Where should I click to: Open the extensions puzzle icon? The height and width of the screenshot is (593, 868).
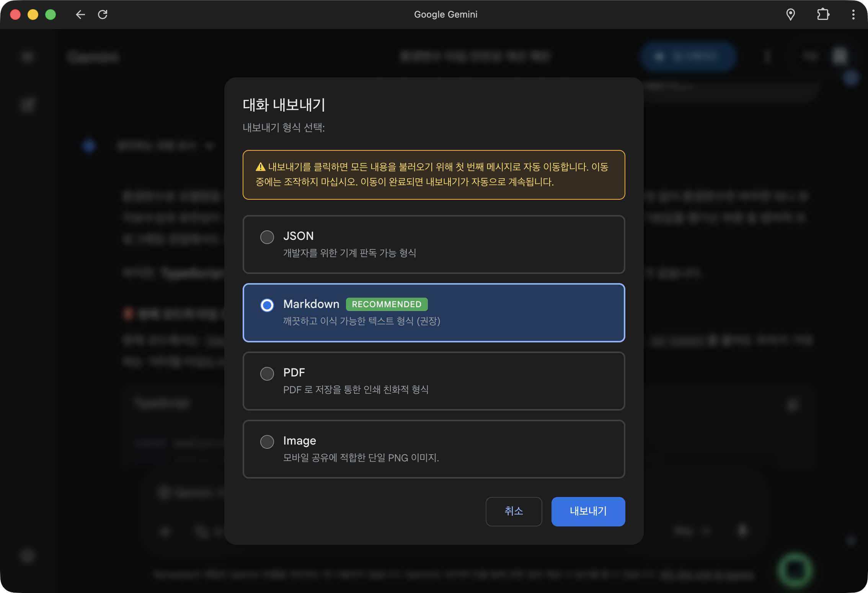823,15
